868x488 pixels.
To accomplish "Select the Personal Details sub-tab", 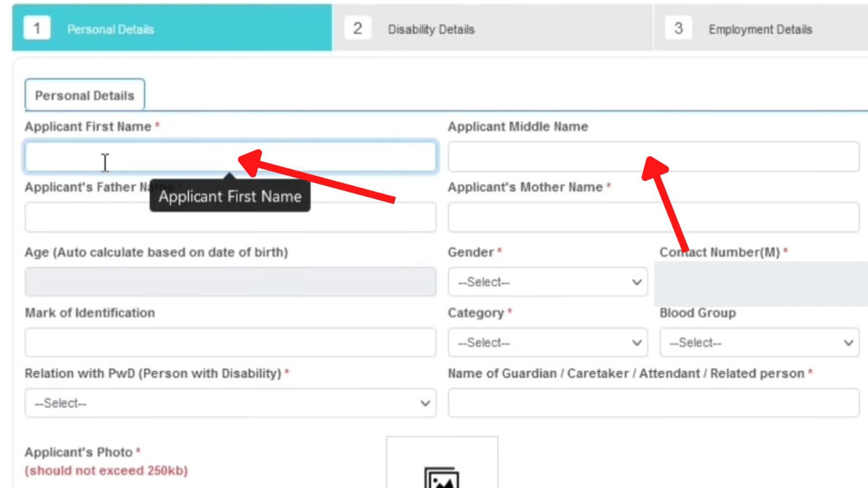I will pyautogui.click(x=84, y=96).
